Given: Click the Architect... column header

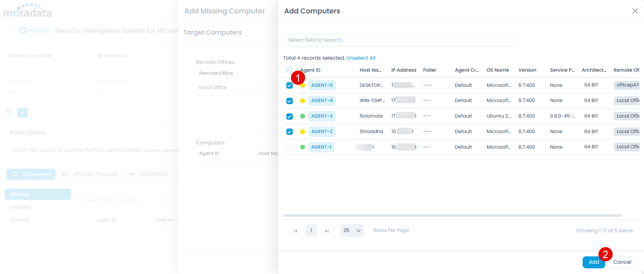Looking at the screenshot, I should (594, 70).
